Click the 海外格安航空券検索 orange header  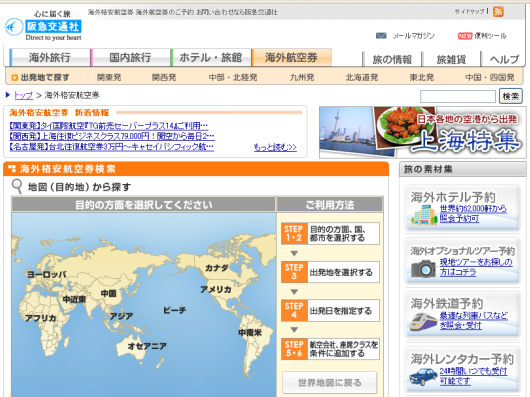tap(196, 169)
